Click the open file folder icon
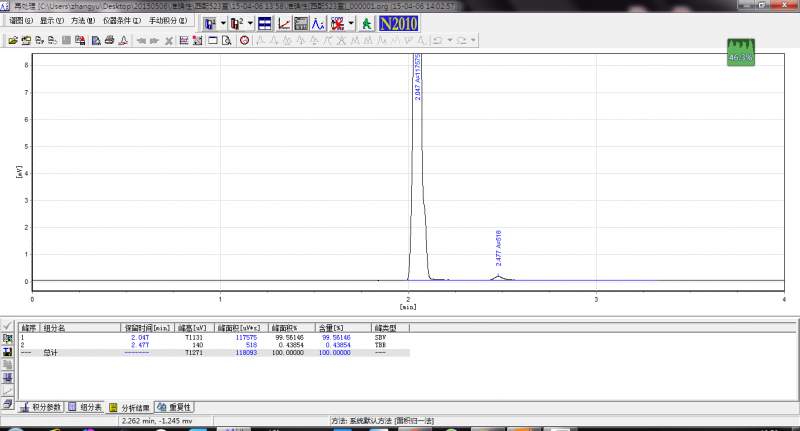The height and width of the screenshot is (431, 800). [x=13, y=41]
